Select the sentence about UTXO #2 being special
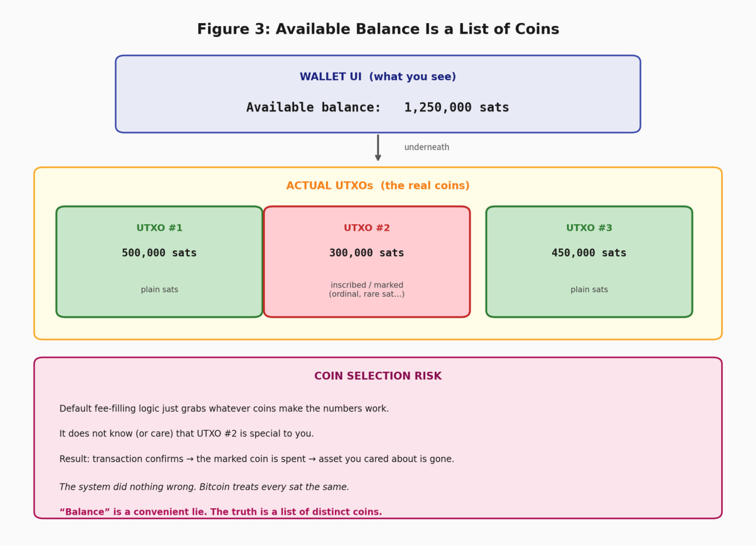 pyautogui.click(x=187, y=434)
